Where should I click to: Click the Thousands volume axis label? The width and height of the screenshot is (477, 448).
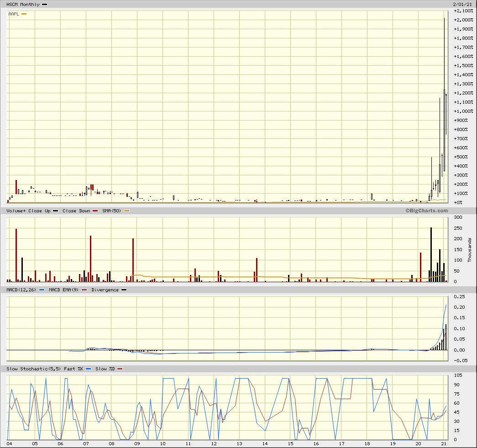[470, 249]
